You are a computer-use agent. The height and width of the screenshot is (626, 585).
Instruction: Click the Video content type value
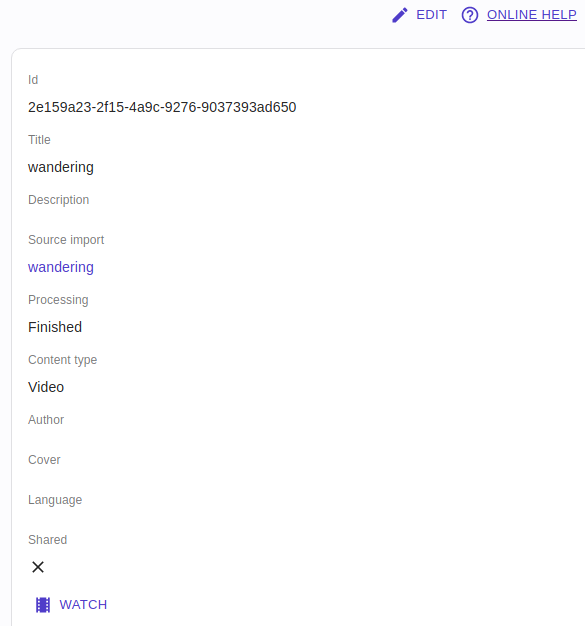pyautogui.click(x=46, y=387)
